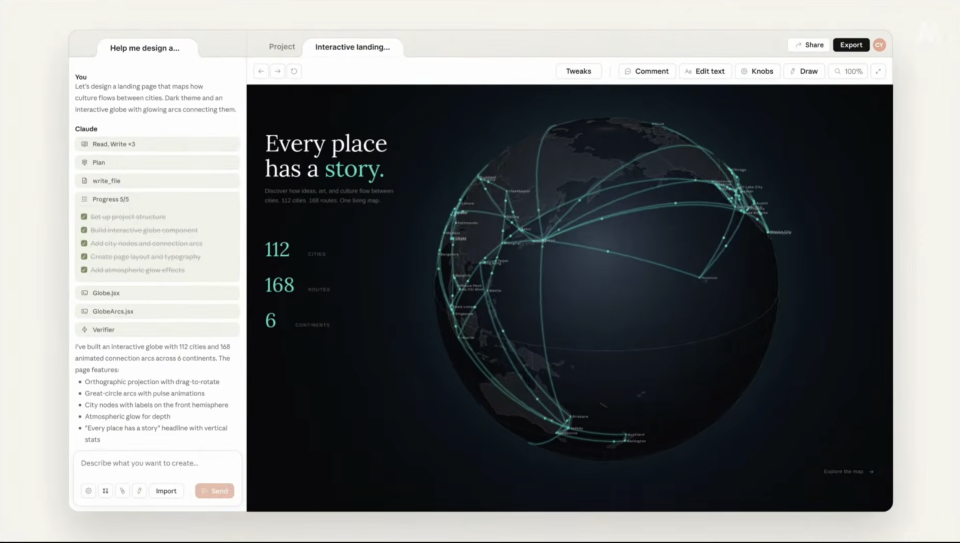This screenshot has height=543, width=960.
Task: Toggle the Build interactive globe component checkbox
Action: 84,230
